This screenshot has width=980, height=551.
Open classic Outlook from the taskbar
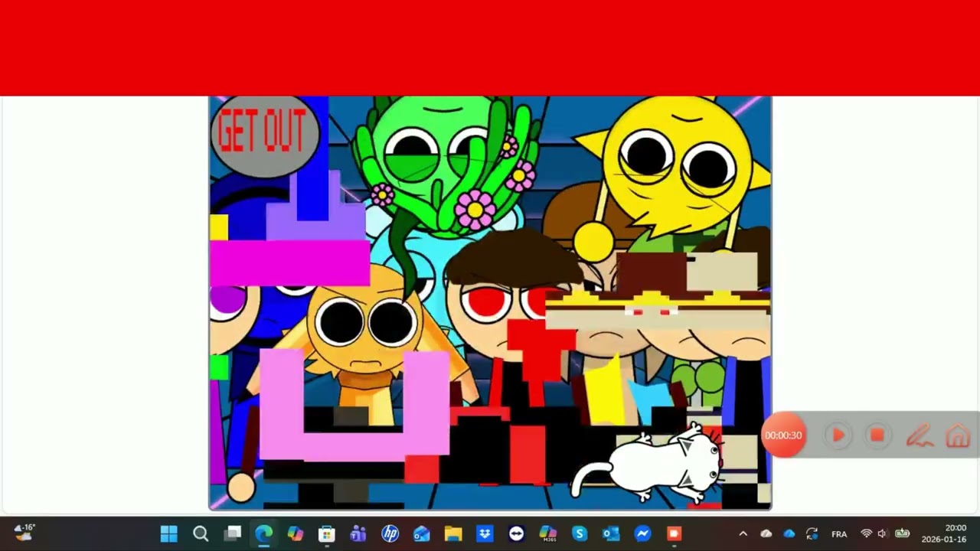point(611,533)
